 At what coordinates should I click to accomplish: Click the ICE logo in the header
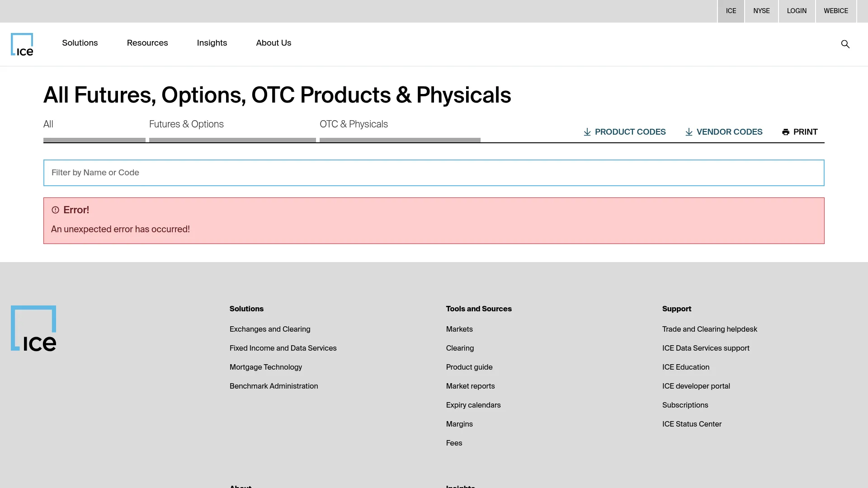pos(22,44)
